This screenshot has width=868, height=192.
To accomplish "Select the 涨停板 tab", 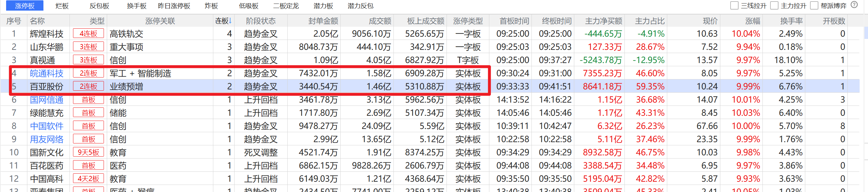I will 24,6.
